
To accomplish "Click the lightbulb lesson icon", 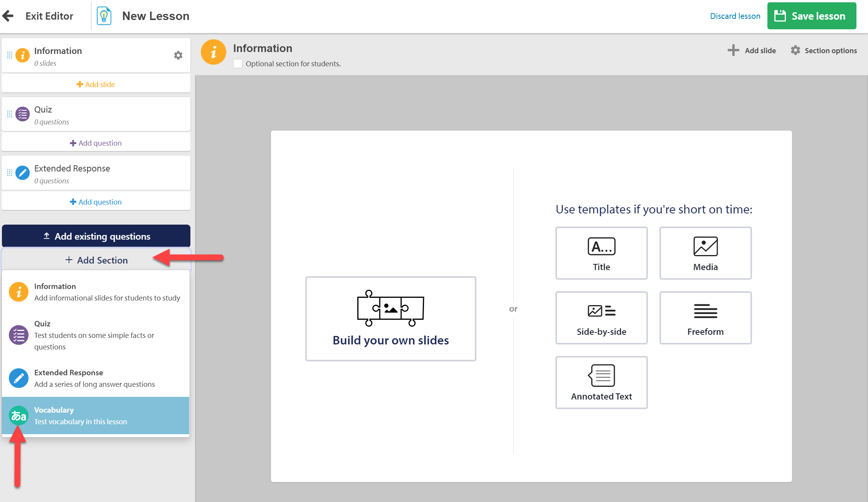I will click(104, 16).
